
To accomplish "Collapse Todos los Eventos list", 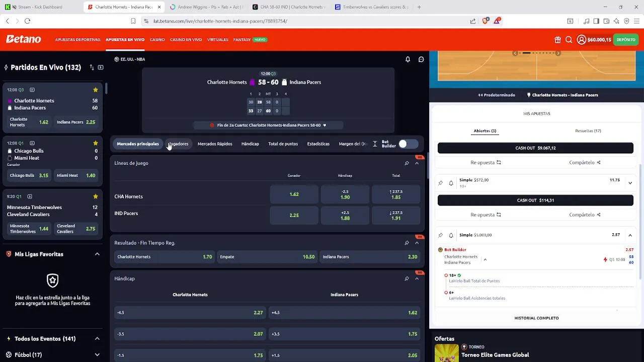I will pos(97,339).
